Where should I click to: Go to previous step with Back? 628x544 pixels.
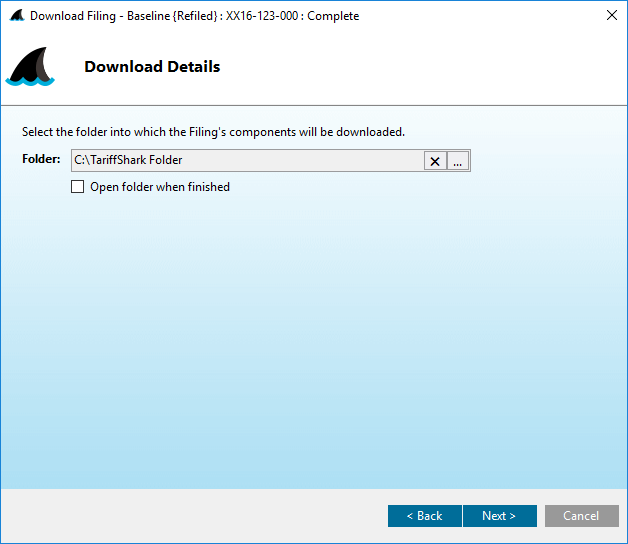point(424,516)
